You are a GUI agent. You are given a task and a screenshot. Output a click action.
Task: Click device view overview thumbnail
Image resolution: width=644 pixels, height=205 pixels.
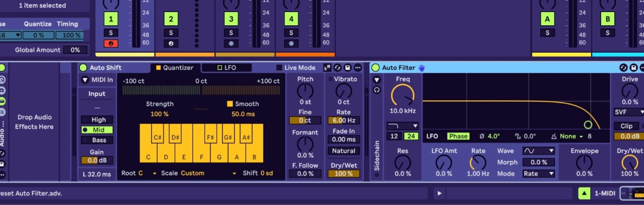[632, 193]
